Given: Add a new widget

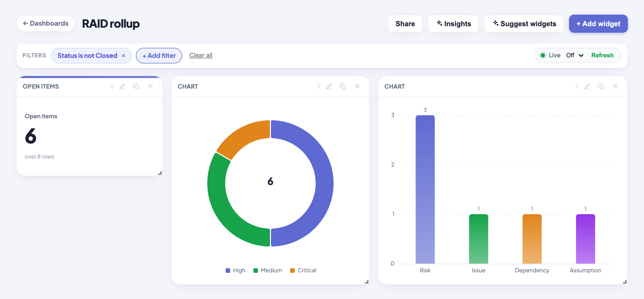Looking at the screenshot, I should 598,24.
